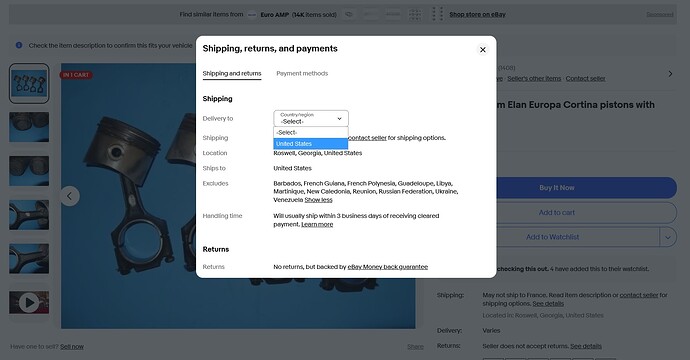Open the Shipping and returns tab
Viewport: 690px width, 360px height.
pos(232,73)
